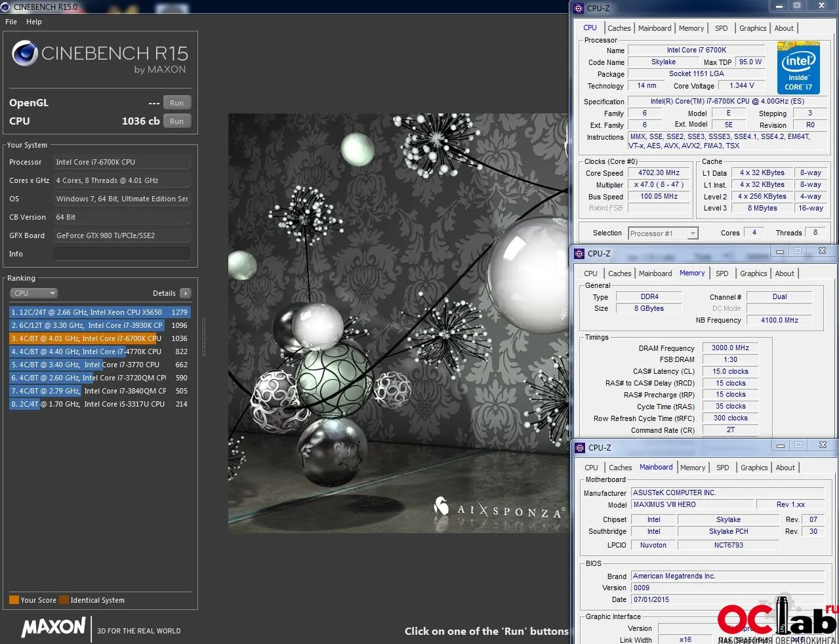The height and width of the screenshot is (644, 839).
Task: Minimize the middle CPU-Z window
Action: point(780,251)
